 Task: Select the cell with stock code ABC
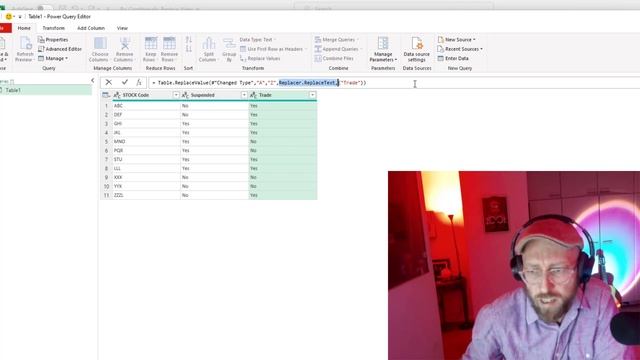pyautogui.click(x=146, y=106)
